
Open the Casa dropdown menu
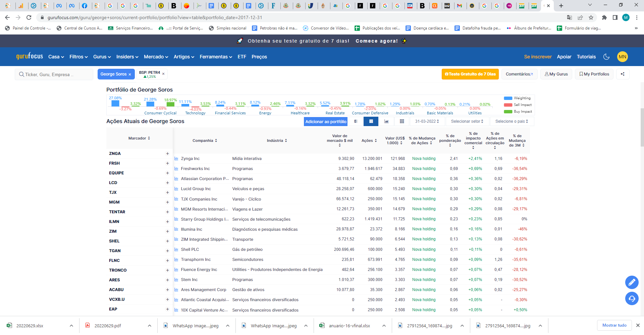(x=56, y=57)
